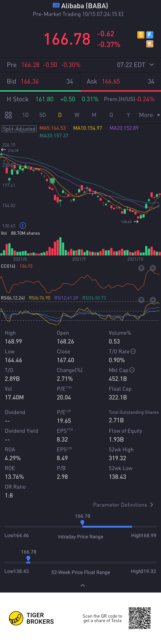Tap the 52-week price range marker
Image resolution: width=161 pixels, height=644 pixels.
[x=28, y=559]
